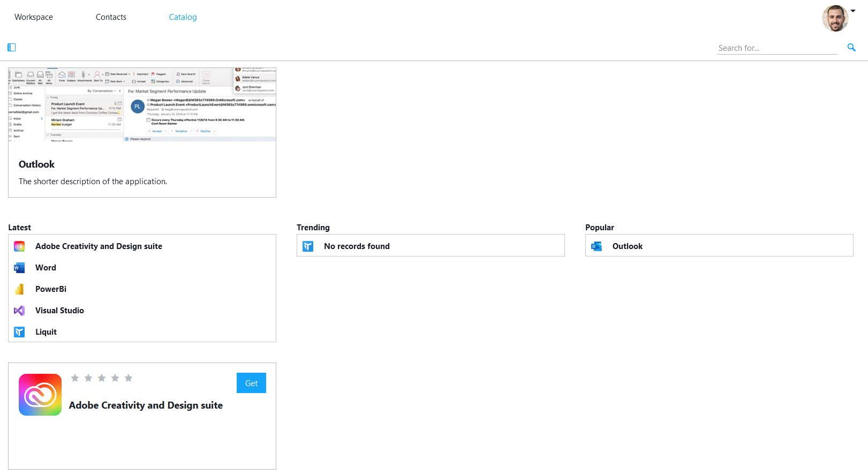
Task: Select the No records found entry
Action: tap(357, 246)
